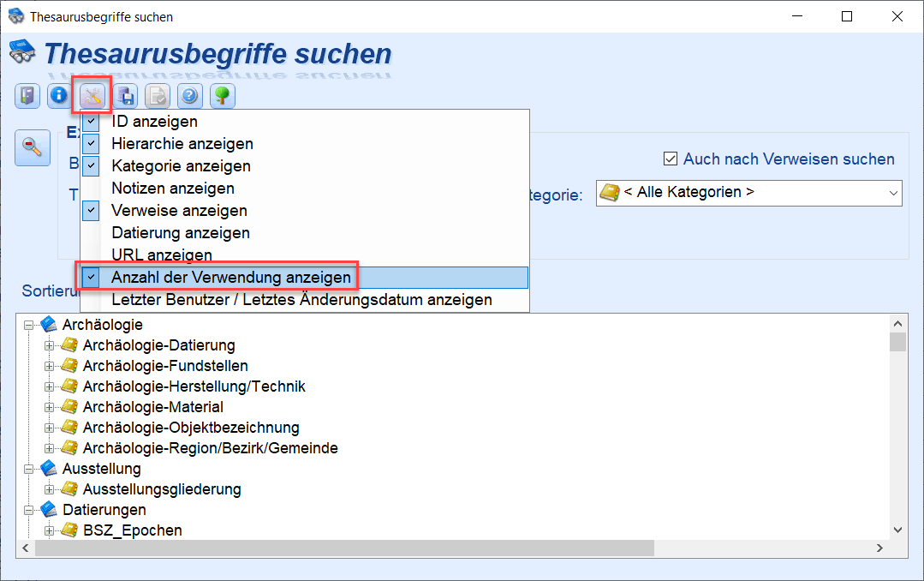Select Archäologie-Material tree entry
The height and width of the screenshot is (581, 924).
(x=153, y=407)
